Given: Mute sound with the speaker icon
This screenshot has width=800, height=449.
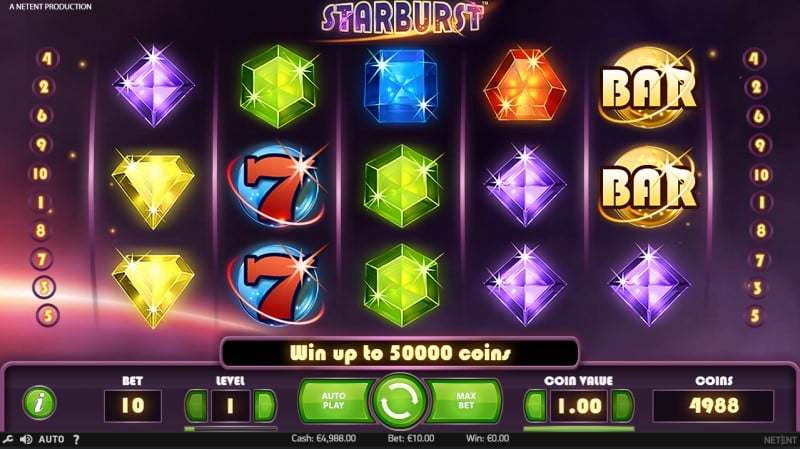Looking at the screenshot, I should [x=26, y=439].
